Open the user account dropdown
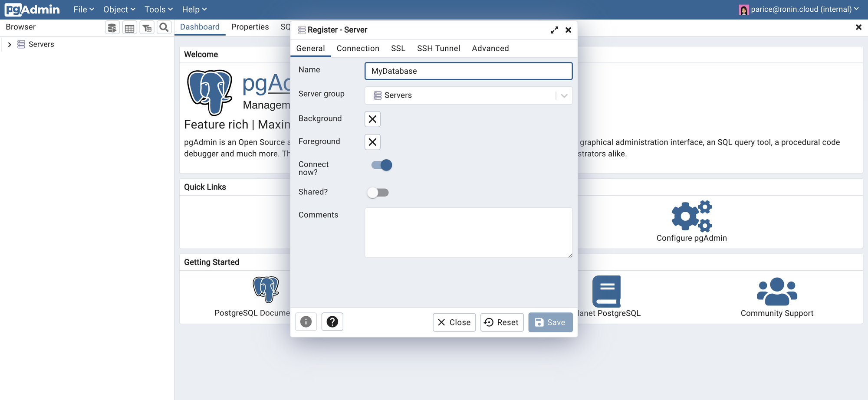Screen dimensions: 868x400 (799, 10)
